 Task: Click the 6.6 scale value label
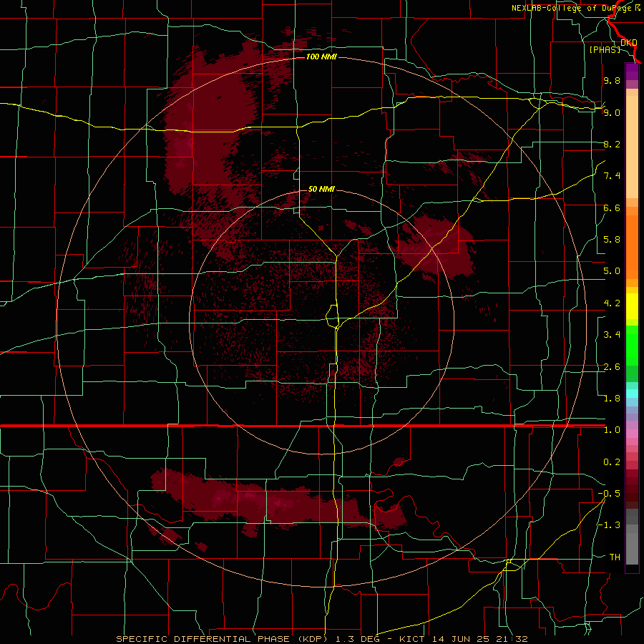click(x=612, y=208)
